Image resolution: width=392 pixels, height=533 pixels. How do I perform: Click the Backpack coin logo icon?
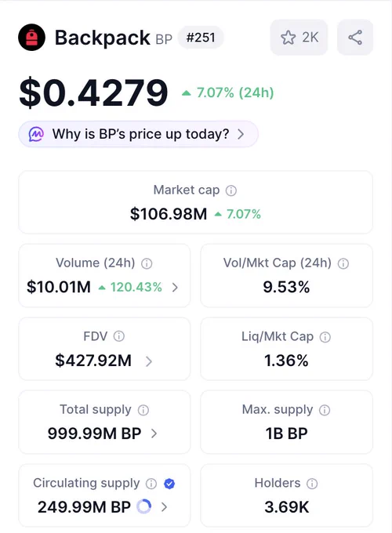click(31, 38)
